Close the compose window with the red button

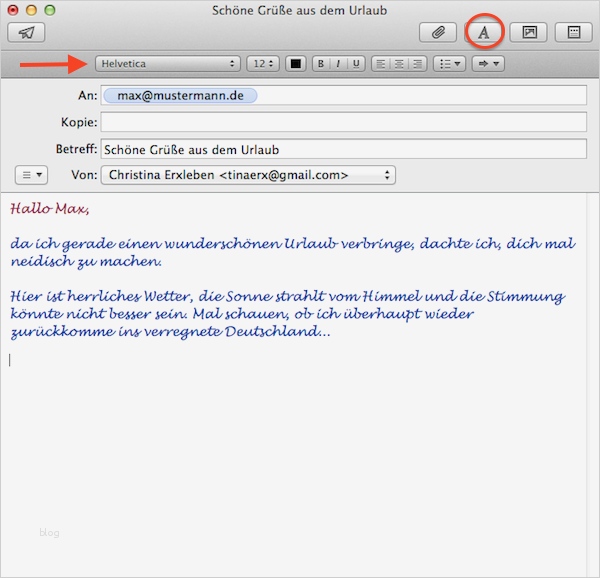pyautogui.click(x=13, y=10)
